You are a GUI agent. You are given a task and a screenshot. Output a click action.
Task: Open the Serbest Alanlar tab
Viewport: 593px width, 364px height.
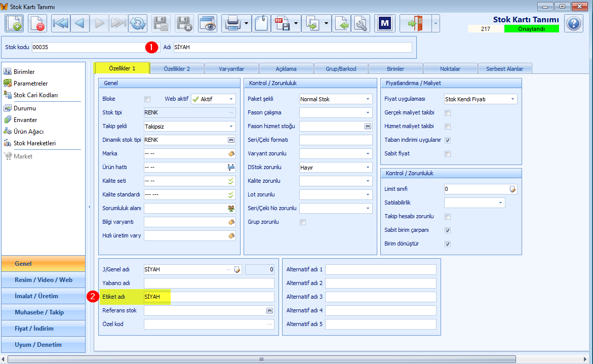point(504,68)
